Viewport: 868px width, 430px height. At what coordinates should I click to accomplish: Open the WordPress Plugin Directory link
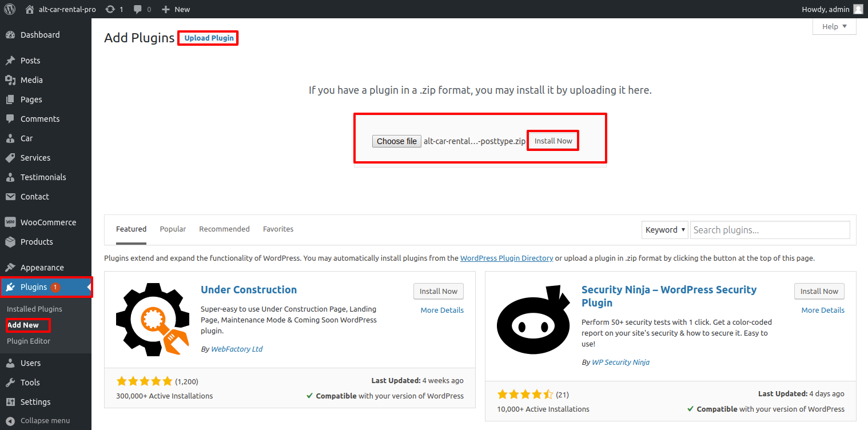[x=507, y=258]
